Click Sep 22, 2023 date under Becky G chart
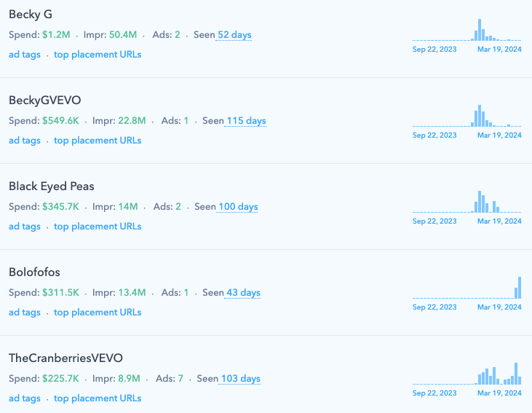Screen dimensions: 532x413 coord(434,50)
